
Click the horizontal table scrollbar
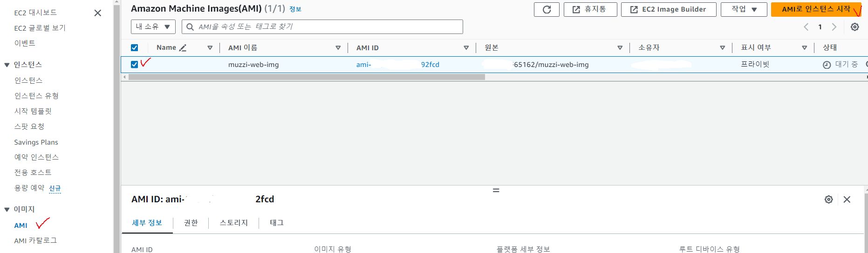tap(307, 77)
